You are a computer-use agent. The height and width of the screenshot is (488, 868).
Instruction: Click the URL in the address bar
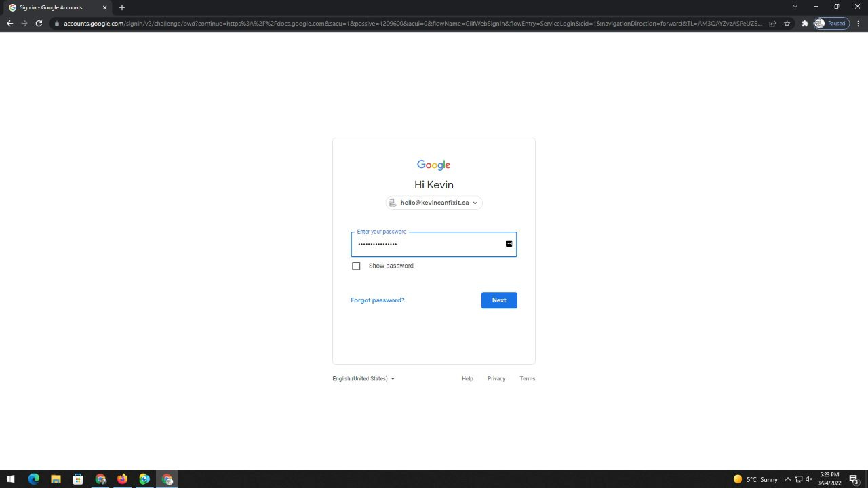[412, 23]
